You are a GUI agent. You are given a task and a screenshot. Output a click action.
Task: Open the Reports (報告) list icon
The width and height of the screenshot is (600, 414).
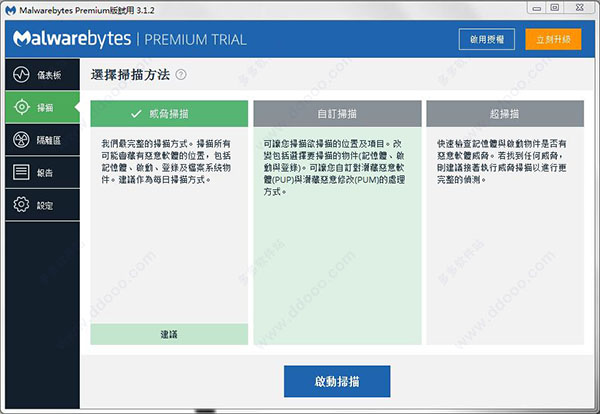[x=21, y=172]
